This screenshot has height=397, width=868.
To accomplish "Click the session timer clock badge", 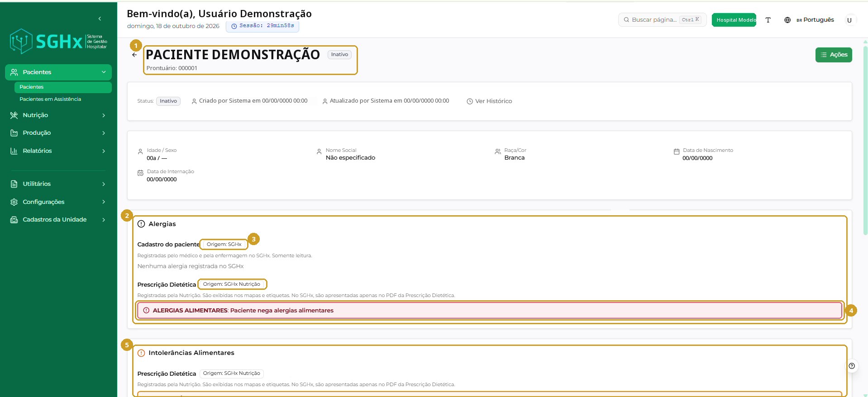I will click(x=262, y=26).
